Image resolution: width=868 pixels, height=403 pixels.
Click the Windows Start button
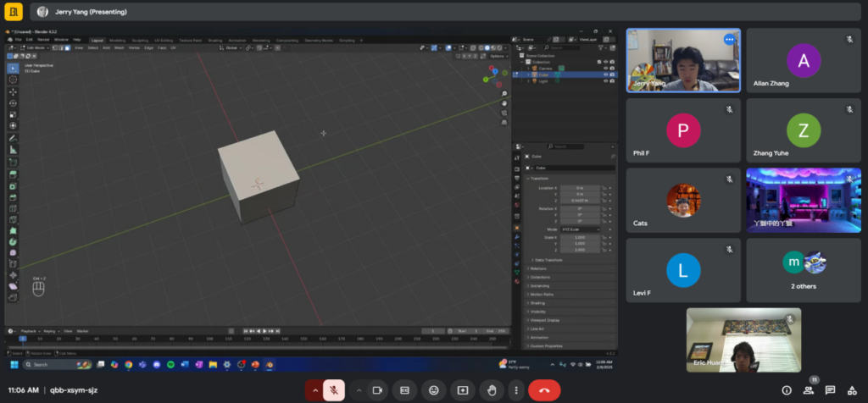[x=14, y=365]
